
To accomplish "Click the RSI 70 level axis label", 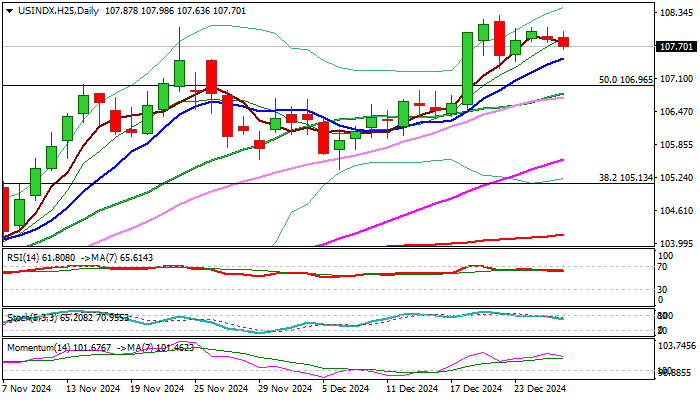I will pyautogui.click(x=662, y=267).
